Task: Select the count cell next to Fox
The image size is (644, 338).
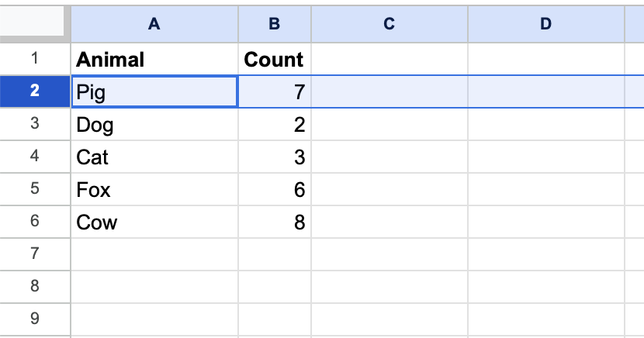Action: coord(274,190)
